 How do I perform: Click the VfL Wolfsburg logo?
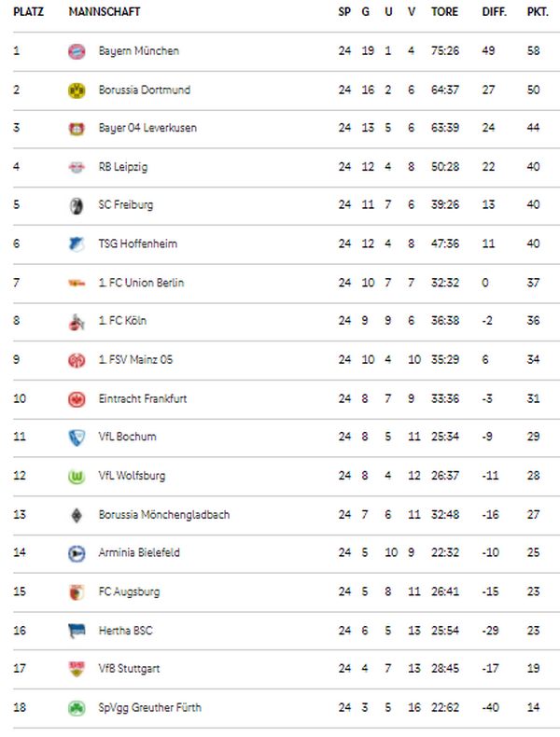pyautogui.click(x=77, y=476)
